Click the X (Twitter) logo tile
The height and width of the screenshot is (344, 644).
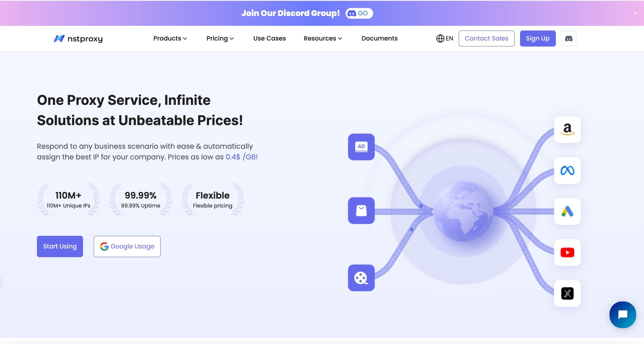pos(567,293)
